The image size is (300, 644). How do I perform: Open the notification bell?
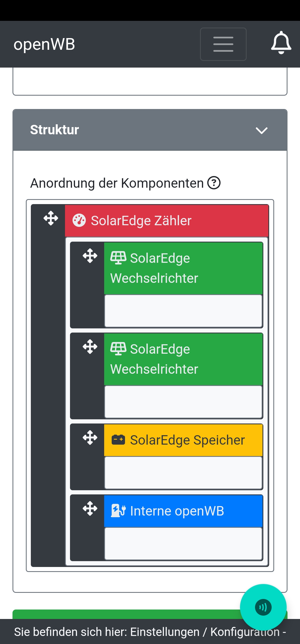pyautogui.click(x=281, y=43)
